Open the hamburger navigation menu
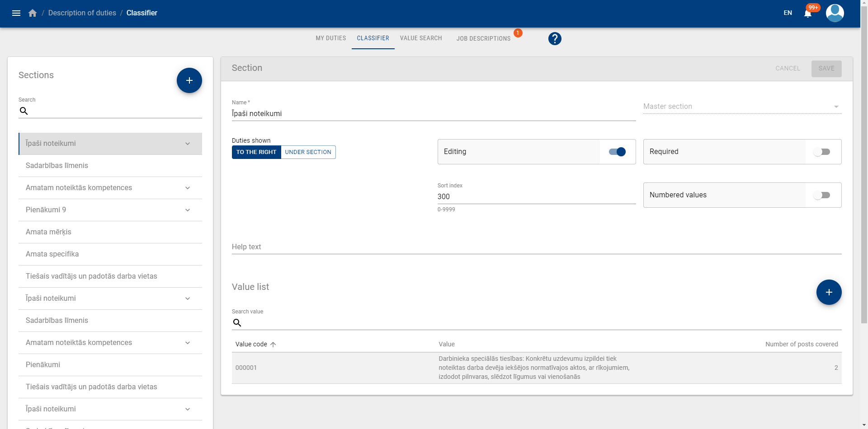 pyautogui.click(x=16, y=13)
